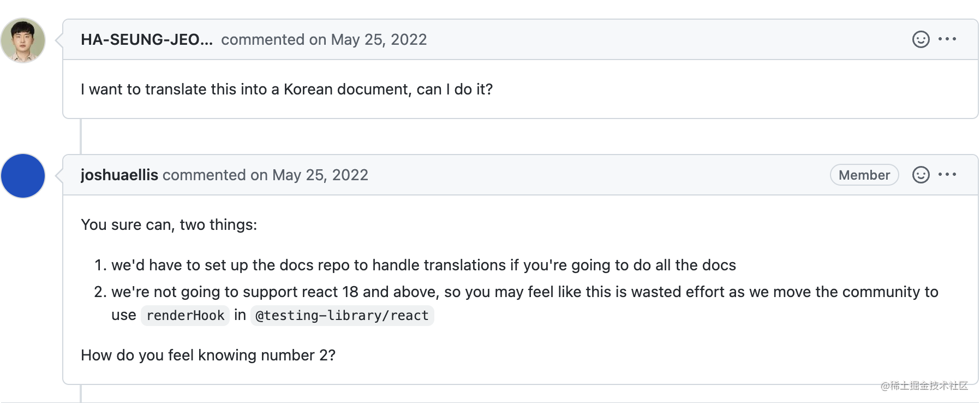980x403 pixels.
Task: Click "How do you feel knowing number 2?"
Action: [208, 355]
